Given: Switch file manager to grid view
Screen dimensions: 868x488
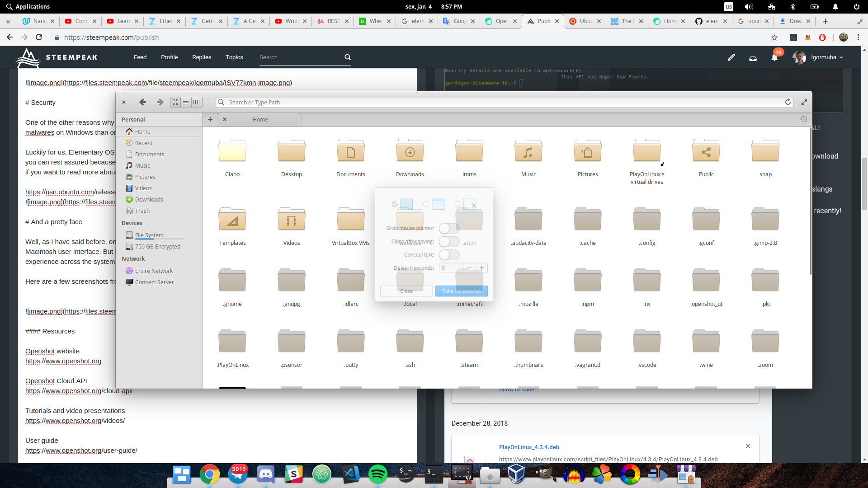Looking at the screenshot, I should 175,102.
